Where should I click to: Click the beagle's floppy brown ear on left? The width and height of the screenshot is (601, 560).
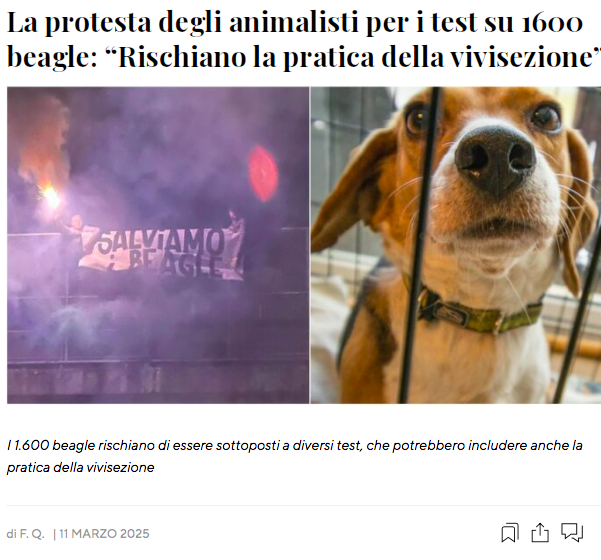(x=349, y=192)
